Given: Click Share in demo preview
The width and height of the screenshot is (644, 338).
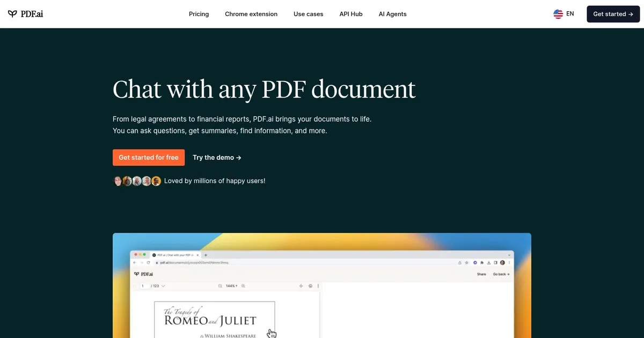Looking at the screenshot, I should pyautogui.click(x=481, y=274).
